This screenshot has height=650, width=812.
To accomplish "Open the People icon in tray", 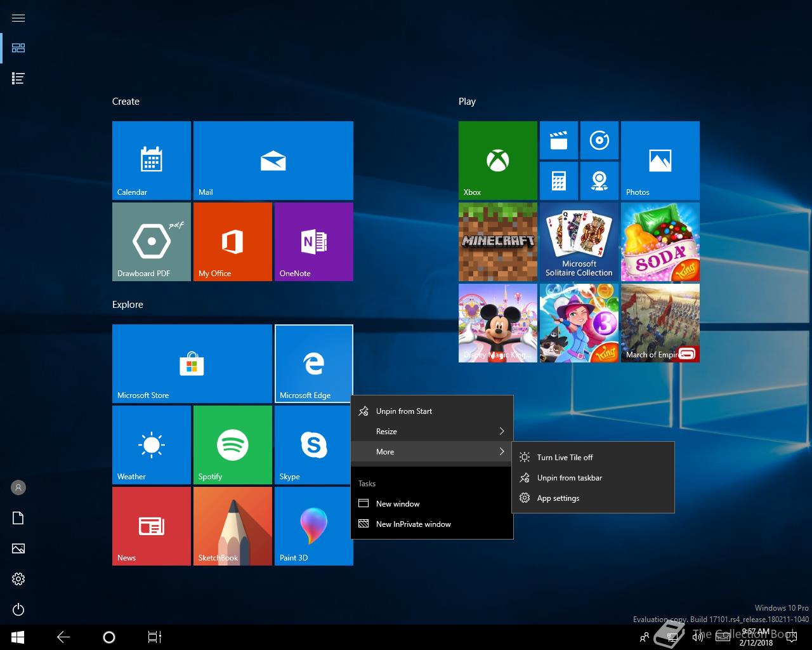I will click(x=645, y=637).
